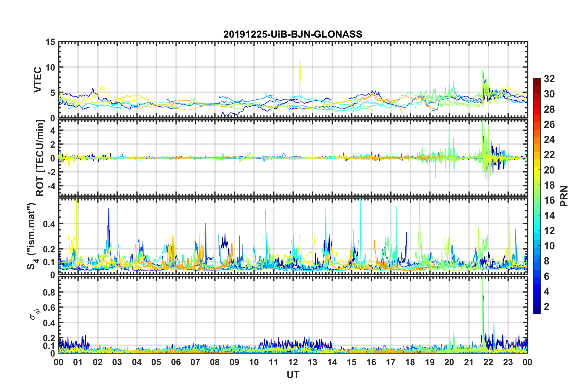The width and height of the screenshot is (586, 392).
Task: Select UT axis tick label 11
Action: [x=274, y=362]
